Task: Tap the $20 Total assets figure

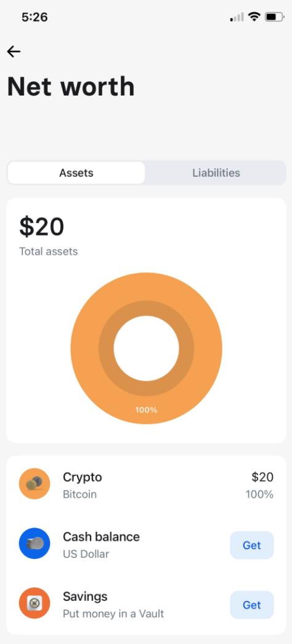Action: pos(42,227)
